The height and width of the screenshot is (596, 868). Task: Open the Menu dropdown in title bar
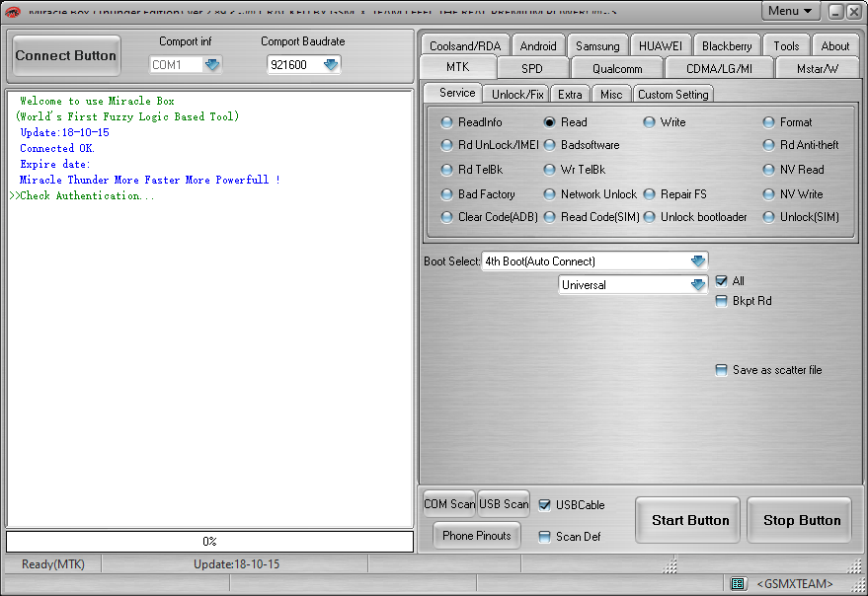[791, 11]
